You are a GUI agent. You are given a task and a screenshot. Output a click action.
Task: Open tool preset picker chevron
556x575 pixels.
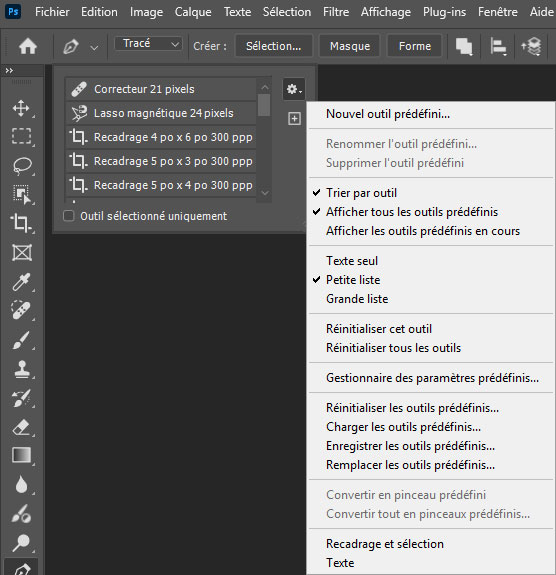point(94,47)
